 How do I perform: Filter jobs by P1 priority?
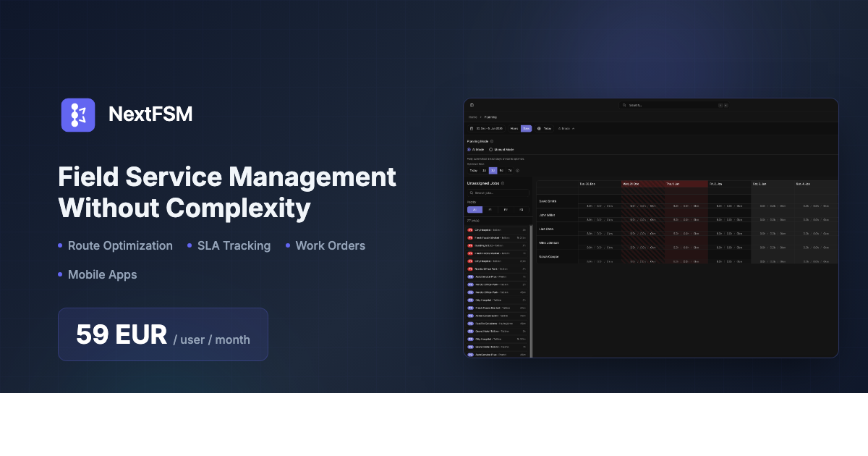(x=490, y=209)
